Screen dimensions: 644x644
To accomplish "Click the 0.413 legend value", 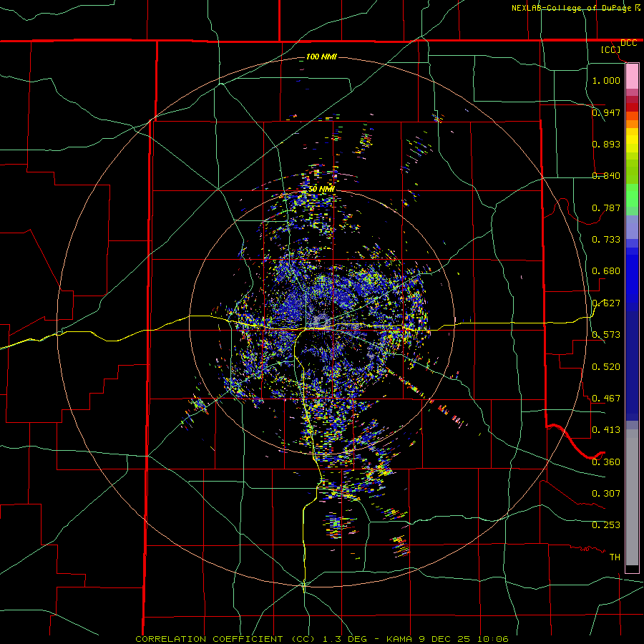I will (x=606, y=429).
